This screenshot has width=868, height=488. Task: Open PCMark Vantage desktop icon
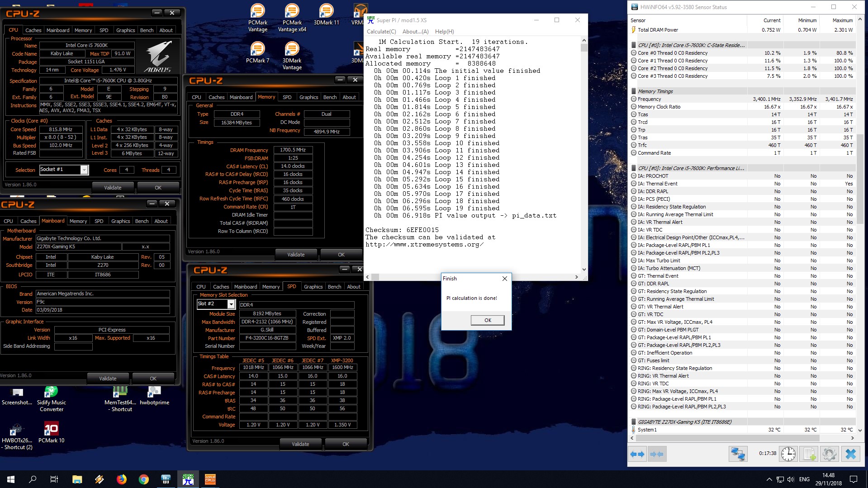[258, 18]
